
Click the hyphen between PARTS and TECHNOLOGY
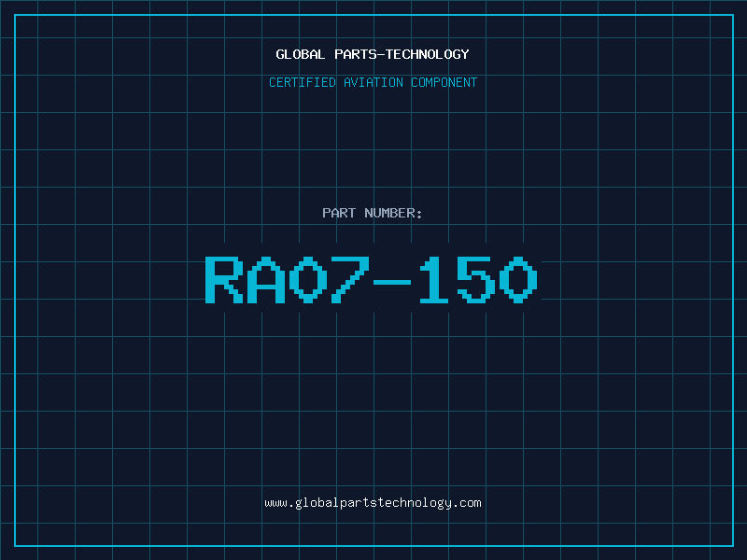coord(381,55)
